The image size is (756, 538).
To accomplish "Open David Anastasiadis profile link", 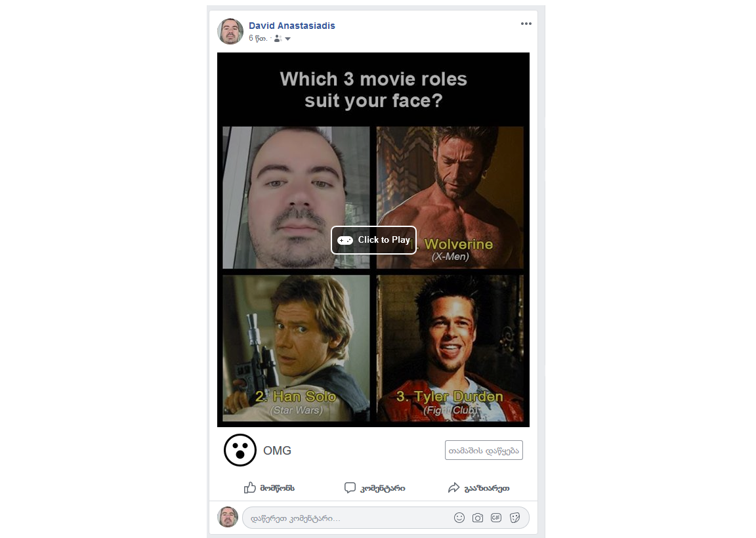I will [x=291, y=26].
